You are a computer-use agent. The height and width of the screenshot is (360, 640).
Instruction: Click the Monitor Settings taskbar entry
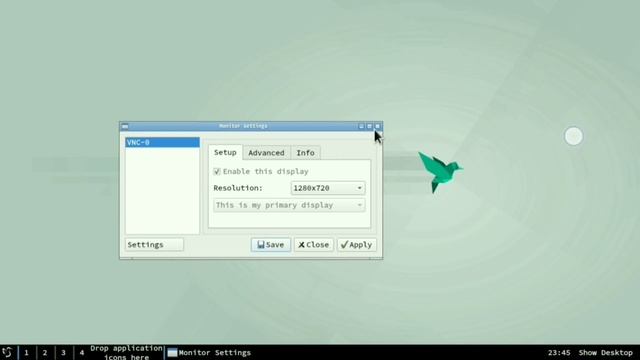[x=209, y=353]
